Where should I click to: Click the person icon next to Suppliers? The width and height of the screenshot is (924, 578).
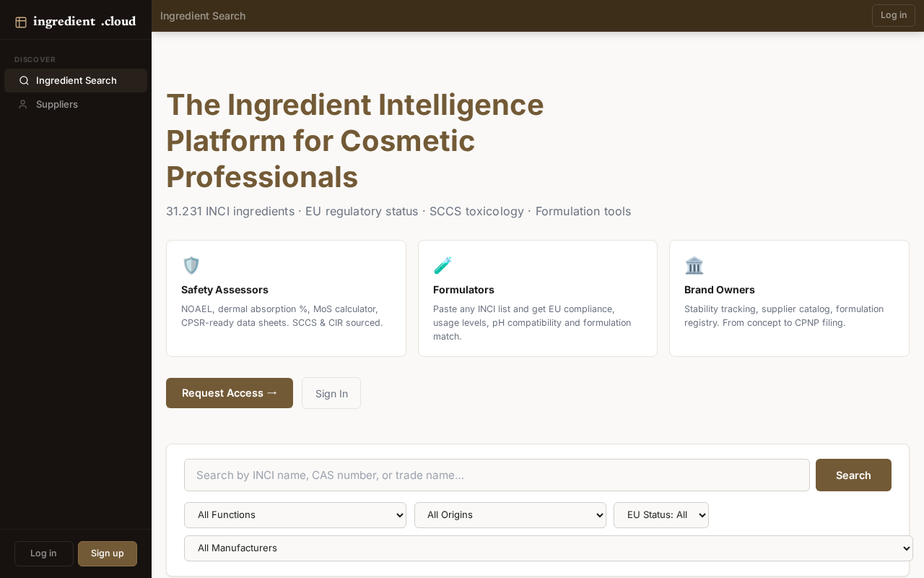[23, 104]
